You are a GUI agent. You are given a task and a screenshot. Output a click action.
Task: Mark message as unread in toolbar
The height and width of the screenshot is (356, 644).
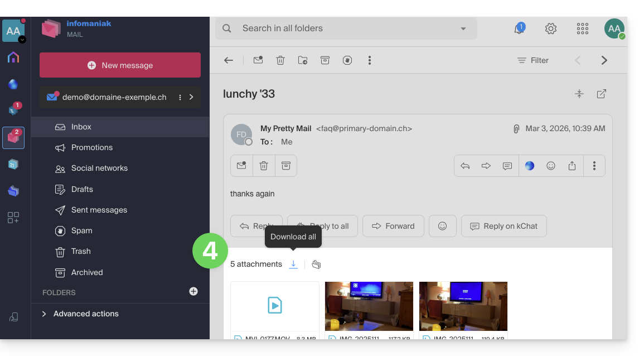coord(258,60)
